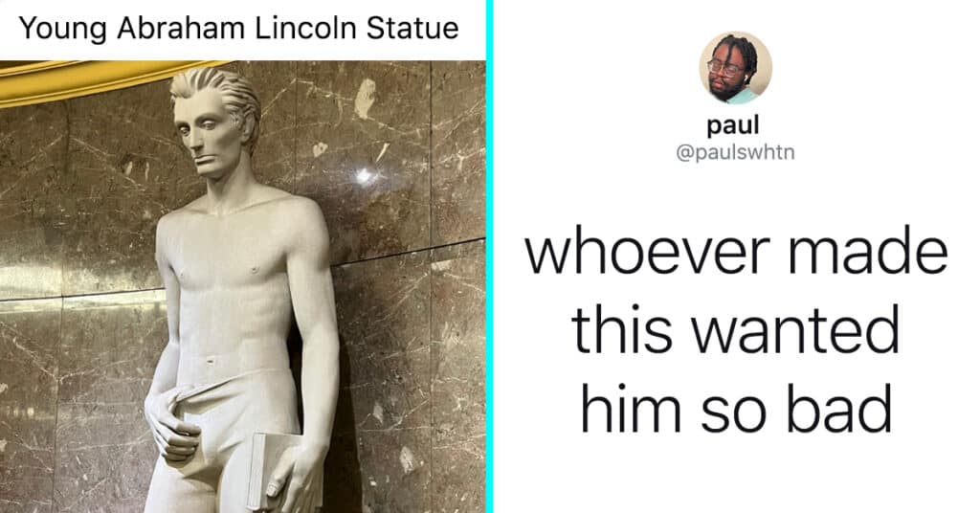Select the "Young Abraham Lincoln Statue" caption

point(238,29)
